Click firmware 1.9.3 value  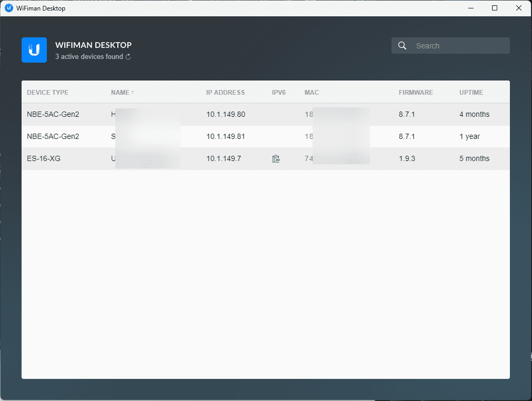407,158
